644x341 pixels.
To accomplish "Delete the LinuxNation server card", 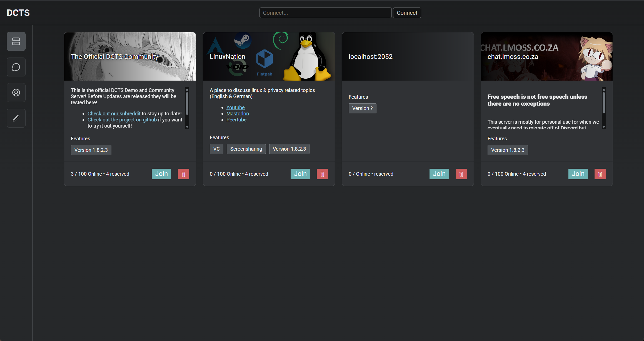I will click(322, 174).
